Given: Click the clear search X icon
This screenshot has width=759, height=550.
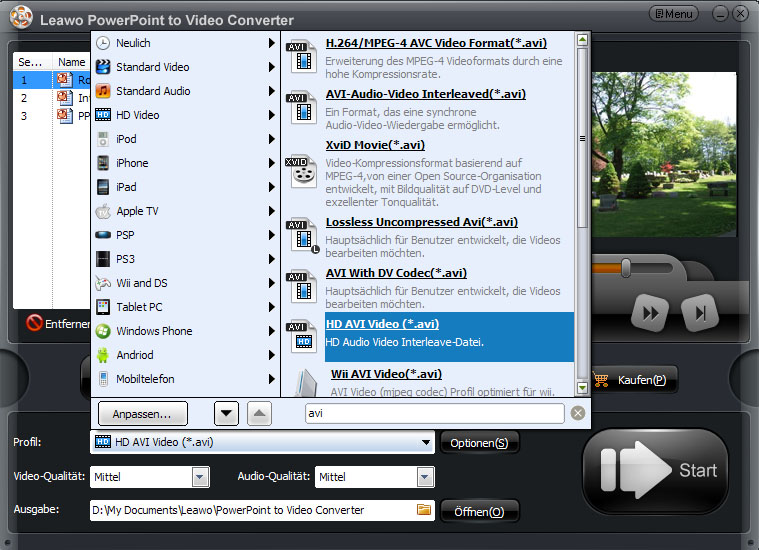Looking at the screenshot, I should click(x=578, y=413).
